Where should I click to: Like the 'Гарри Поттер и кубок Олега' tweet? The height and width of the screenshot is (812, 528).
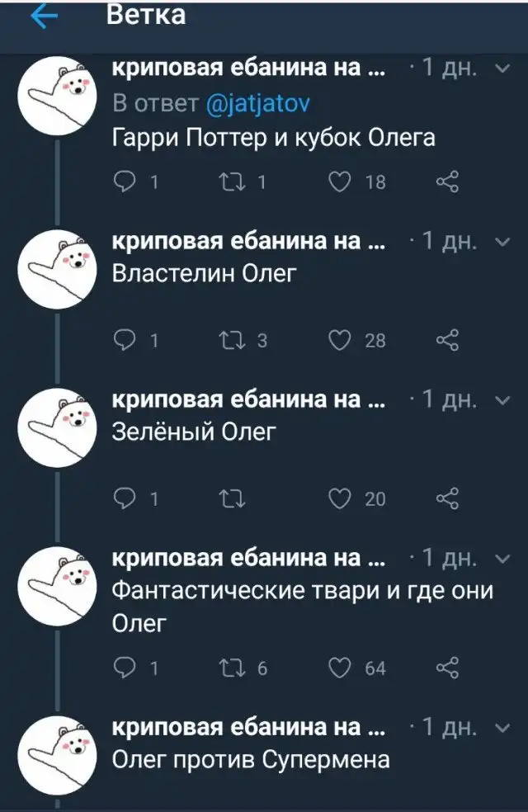(340, 182)
